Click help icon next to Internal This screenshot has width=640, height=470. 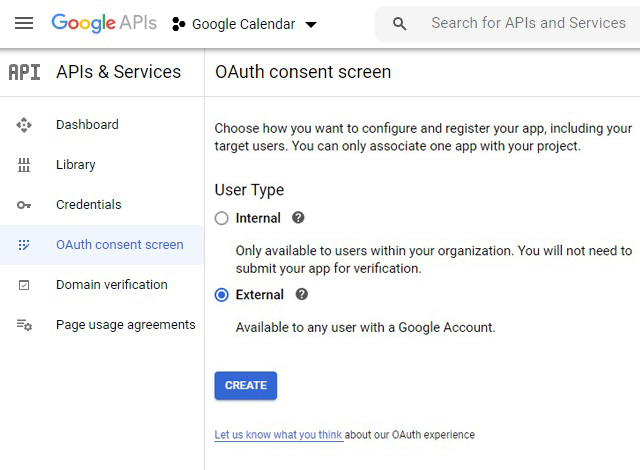298,218
